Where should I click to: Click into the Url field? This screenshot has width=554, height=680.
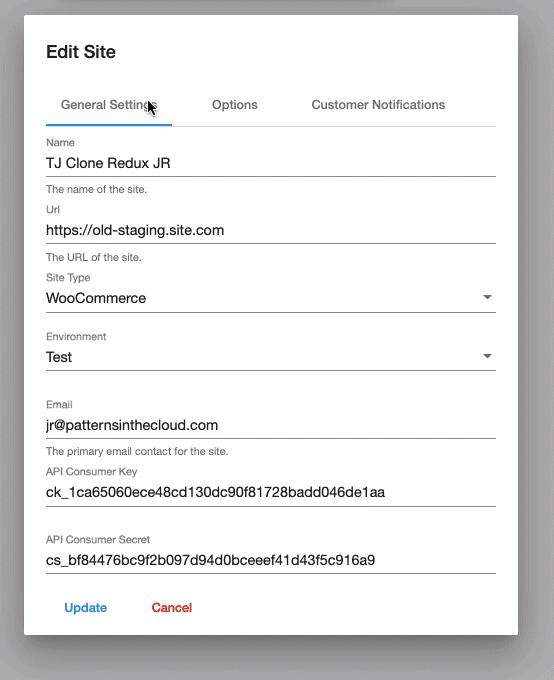tap(271, 230)
